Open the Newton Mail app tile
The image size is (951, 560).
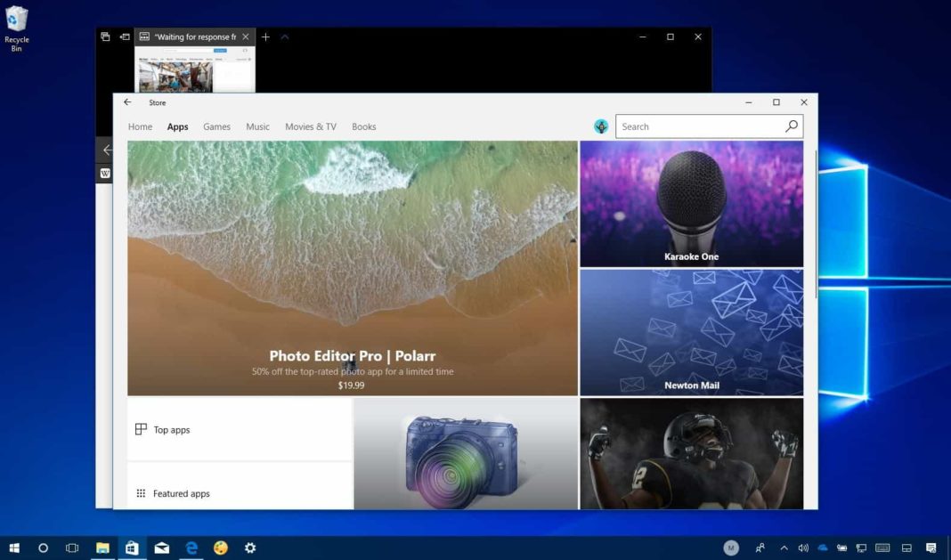click(x=692, y=332)
